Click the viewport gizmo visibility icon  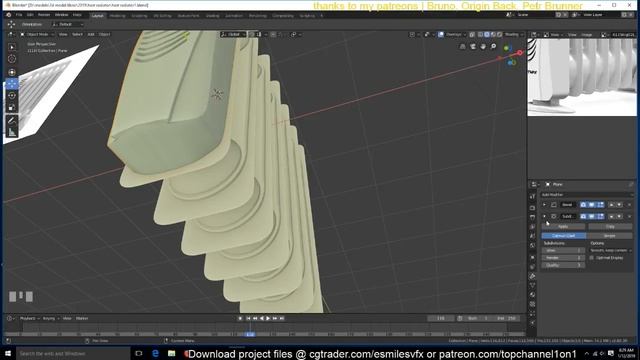427,34
